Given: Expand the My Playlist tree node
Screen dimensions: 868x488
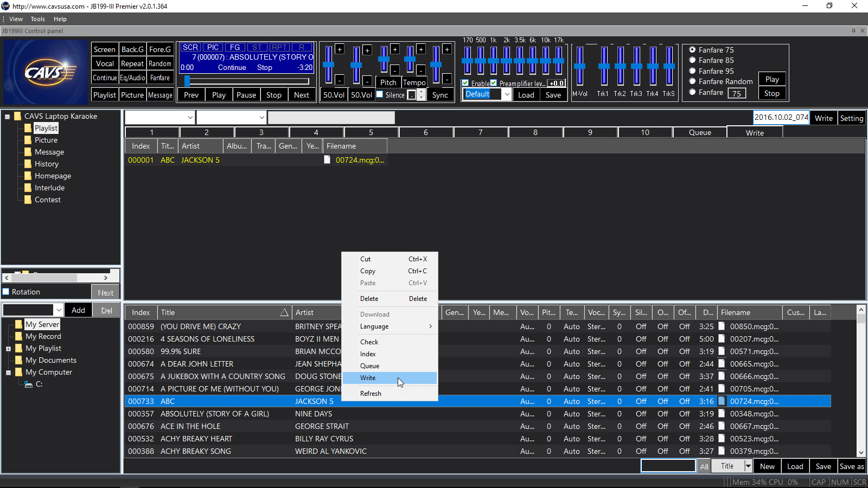Looking at the screenshot, I should 8,349.
